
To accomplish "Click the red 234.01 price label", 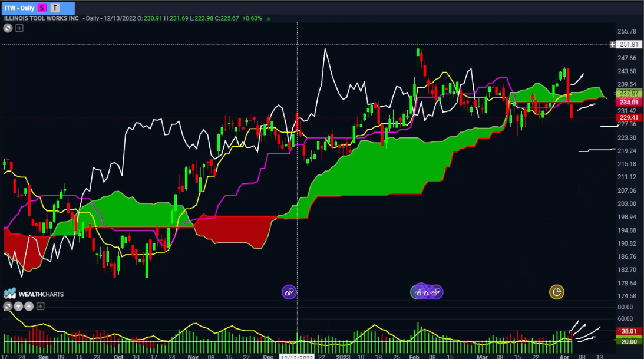I will 629,103.
